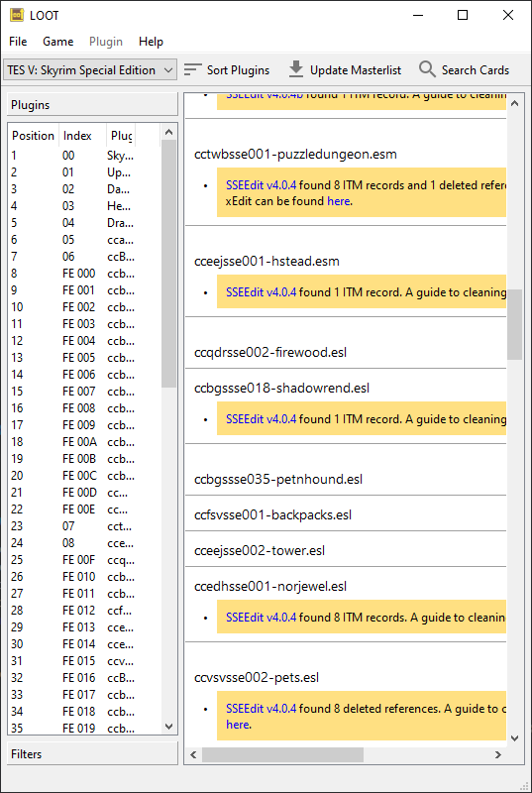Open SSEEdit v4.0.4 link under ccbgssse018-shadowrend.esl
This screenshot has height=793, width=532.
[262, 418]
